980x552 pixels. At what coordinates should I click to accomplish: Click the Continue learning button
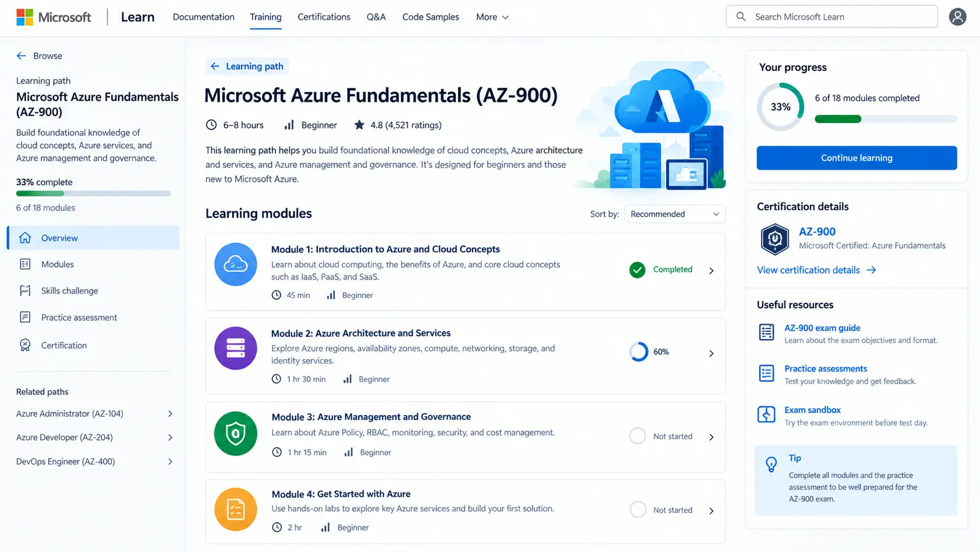pos(857,158)
